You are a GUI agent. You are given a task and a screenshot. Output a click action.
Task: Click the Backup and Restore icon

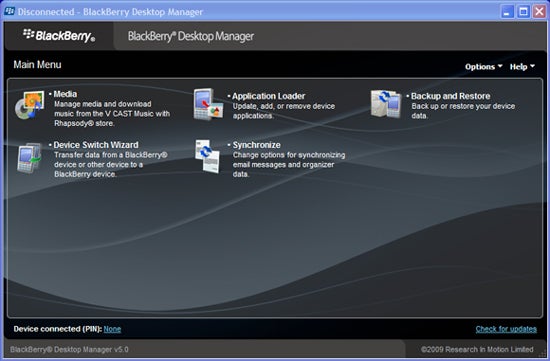point(386,104)
